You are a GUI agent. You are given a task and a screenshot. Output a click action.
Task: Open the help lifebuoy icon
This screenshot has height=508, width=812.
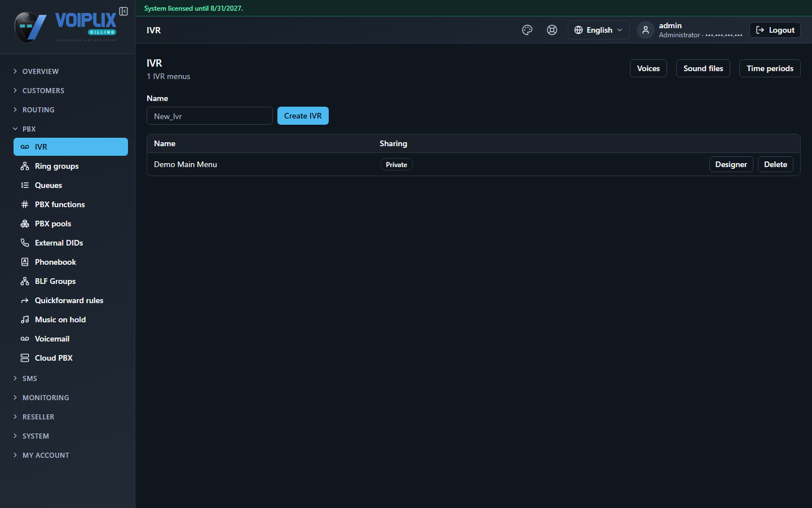(x=552, y=30)
